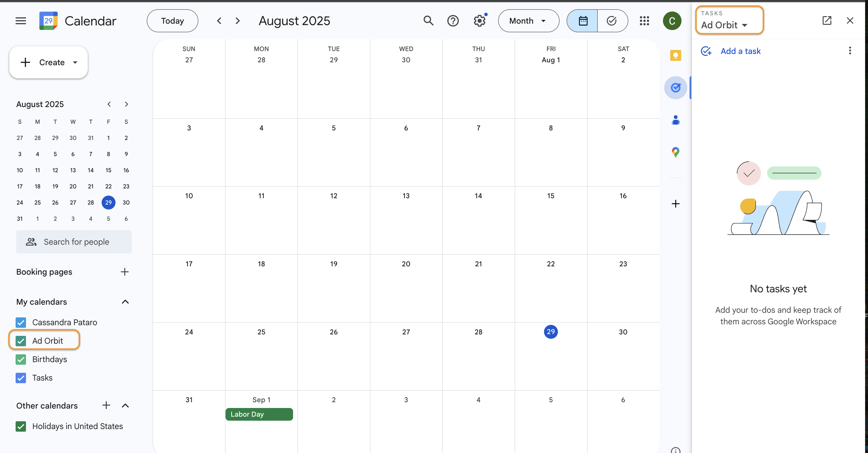Collapse the My calendars section
This screenshot has width=868, height=453.
pos(125,302)
